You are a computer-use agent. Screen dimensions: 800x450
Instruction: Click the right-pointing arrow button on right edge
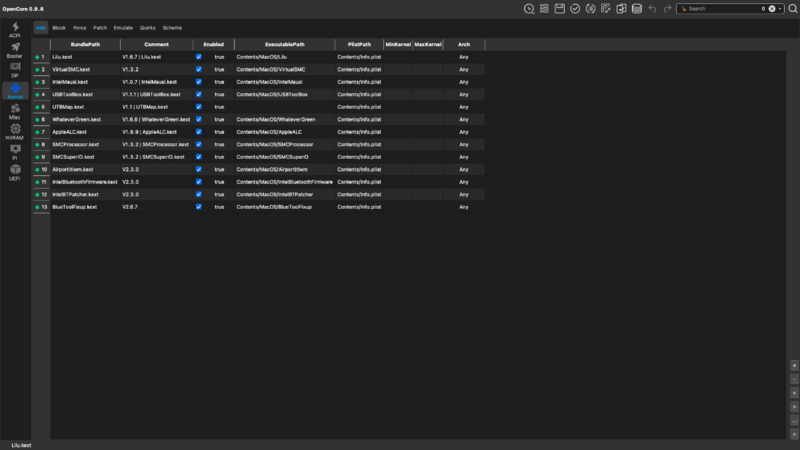[x=794, y=407]
